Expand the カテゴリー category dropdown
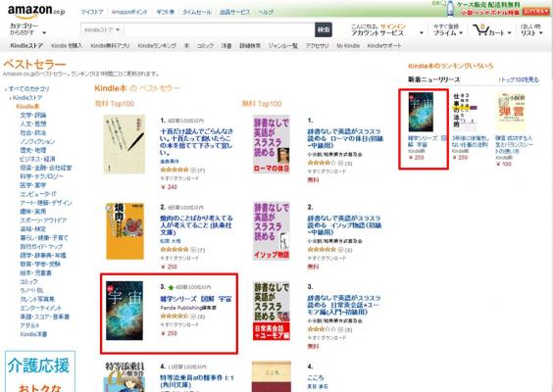The image size is (553, 392). (27, 29)
